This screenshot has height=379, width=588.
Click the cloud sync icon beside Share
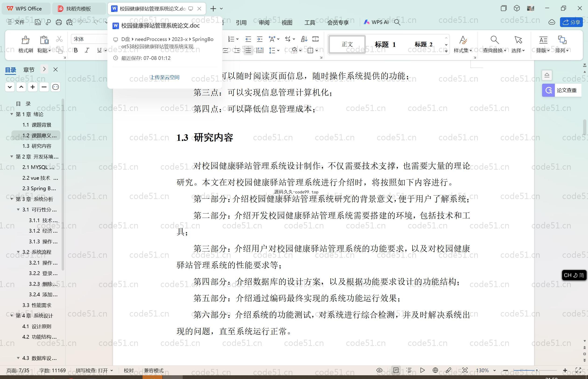552,22
